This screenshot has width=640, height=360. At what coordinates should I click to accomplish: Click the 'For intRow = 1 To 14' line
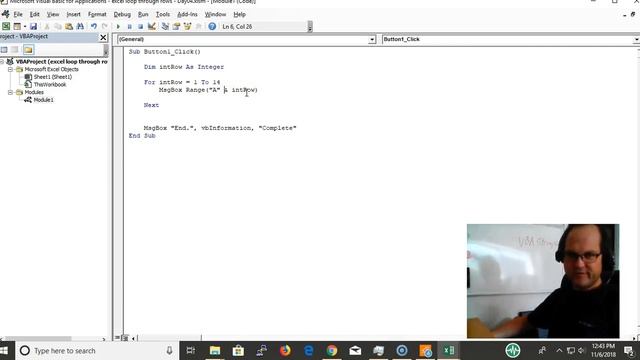tap(182, 82)
